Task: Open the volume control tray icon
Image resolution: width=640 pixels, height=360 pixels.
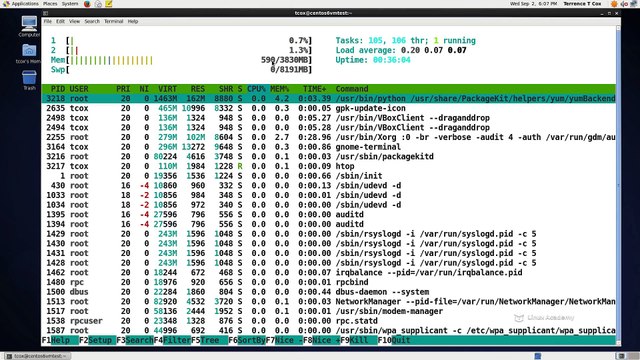Action: [x=624, y=4]
